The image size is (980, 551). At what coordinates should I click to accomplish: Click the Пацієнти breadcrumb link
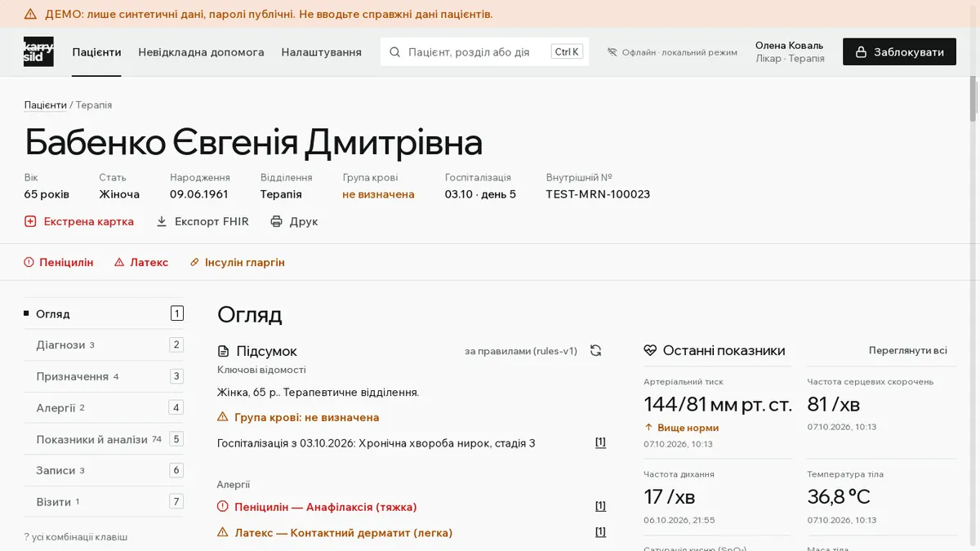(46, 105)
